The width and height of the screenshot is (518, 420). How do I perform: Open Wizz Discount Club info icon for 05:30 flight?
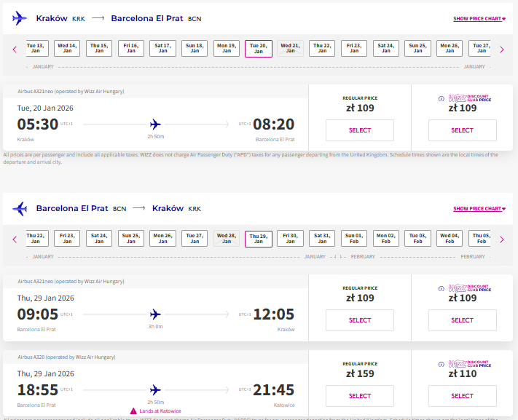click(442, 98)
